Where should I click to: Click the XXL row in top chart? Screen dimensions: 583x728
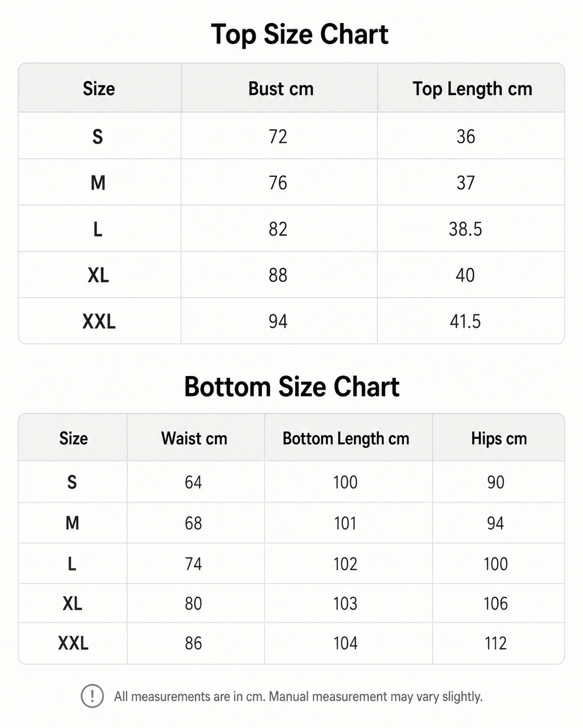(291, 321)
